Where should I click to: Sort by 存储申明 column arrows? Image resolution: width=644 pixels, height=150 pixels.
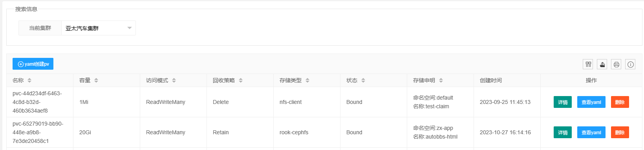(441, 80)
